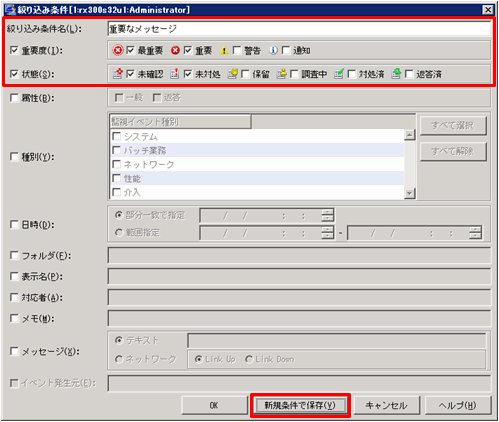The image size is (499, 422).
Task: Click the 通知 blue info icon
Action: pyautogui.click(x=273, y=50)
